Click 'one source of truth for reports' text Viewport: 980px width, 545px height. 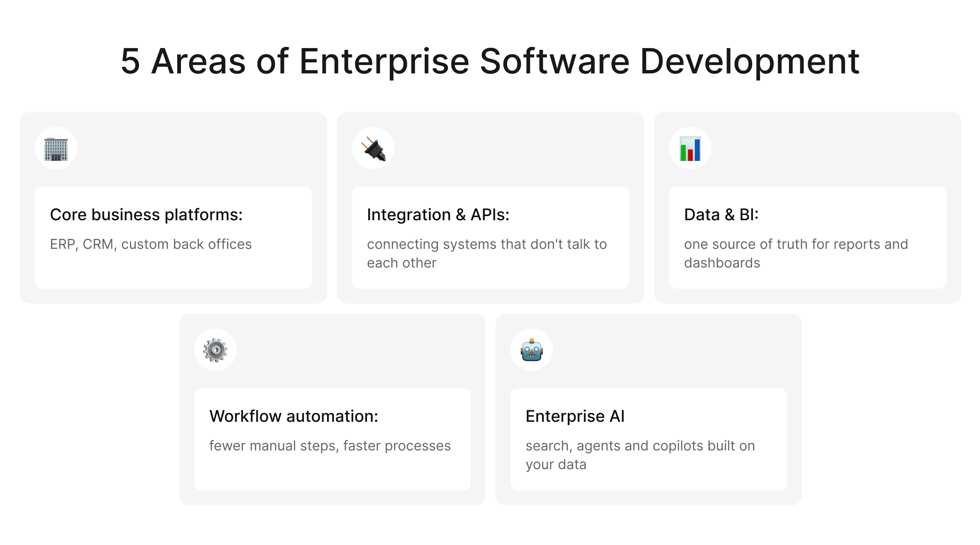click(x=796, y=253)
